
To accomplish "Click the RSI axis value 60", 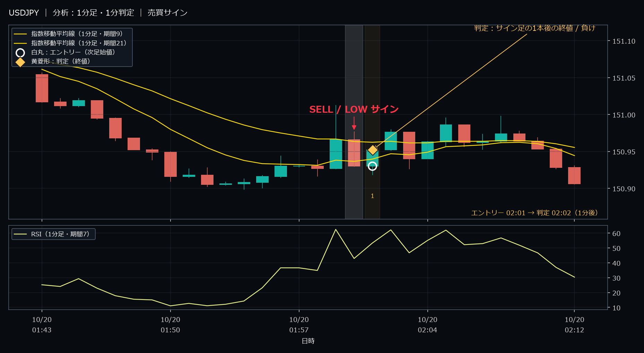I will pyautogui.click(x=616, y=234).
